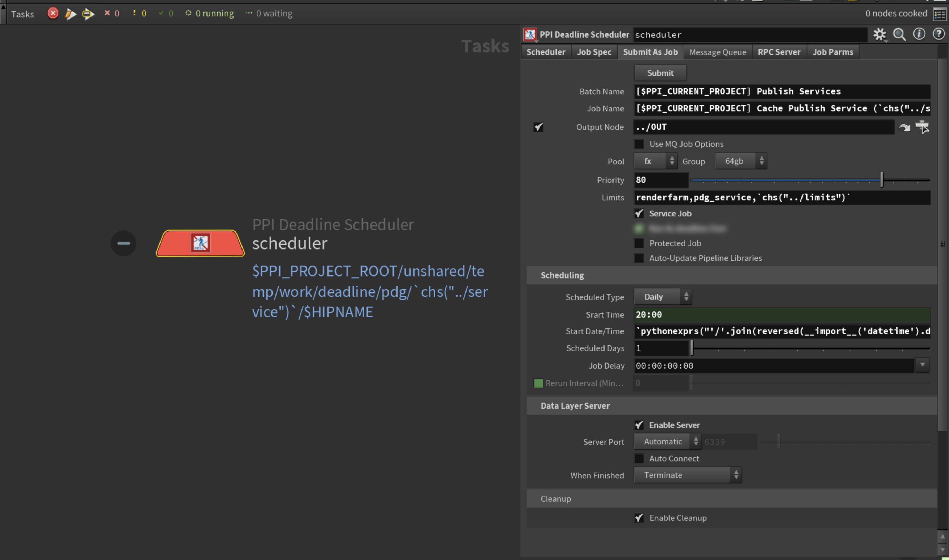Open the RPC Server tab

tap(779, 52)
